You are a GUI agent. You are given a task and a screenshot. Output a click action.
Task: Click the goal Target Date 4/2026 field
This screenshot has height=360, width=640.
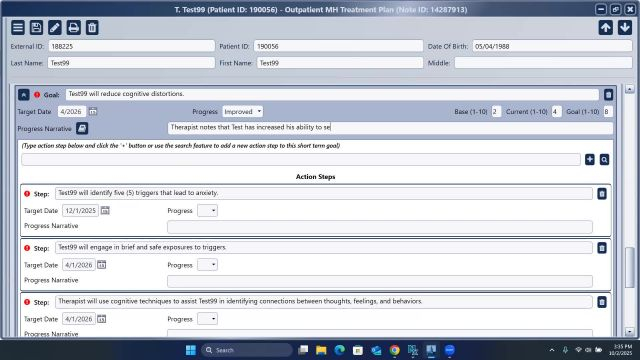point(72,111)
